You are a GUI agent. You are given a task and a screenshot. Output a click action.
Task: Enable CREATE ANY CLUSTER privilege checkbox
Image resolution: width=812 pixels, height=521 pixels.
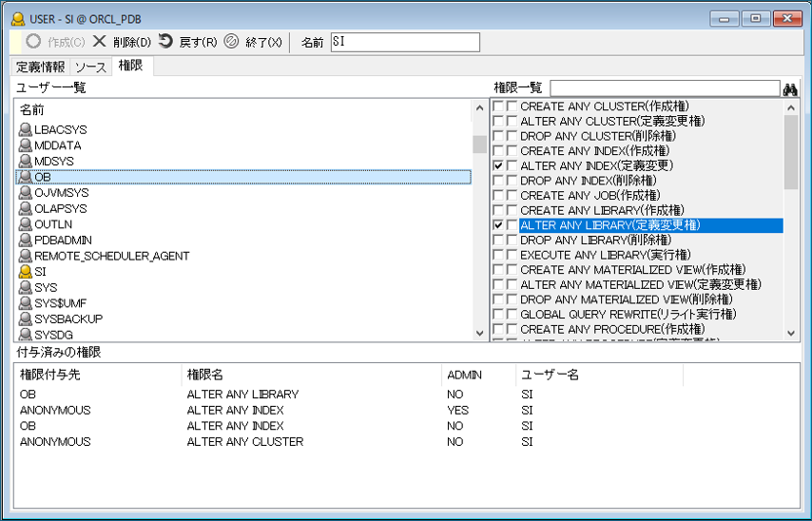[498, 106]
